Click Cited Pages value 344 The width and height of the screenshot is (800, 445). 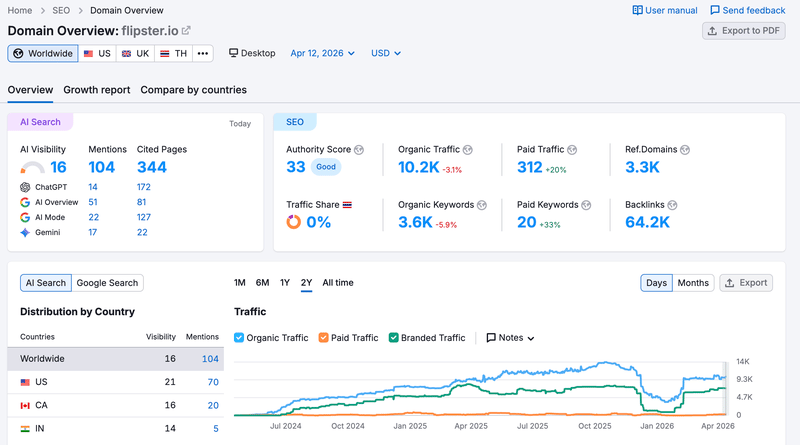(152, 167)
